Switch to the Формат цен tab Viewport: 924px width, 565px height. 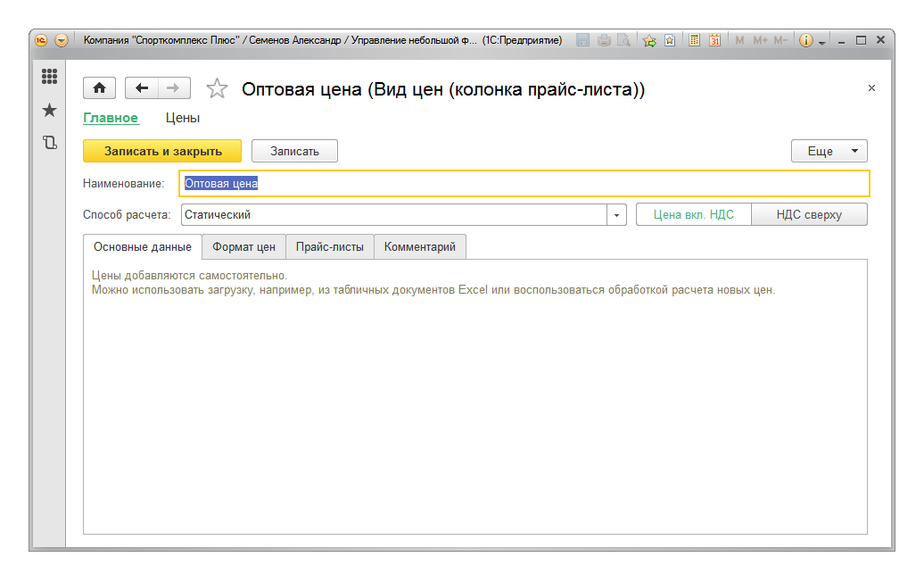click(x=244, y=247)
